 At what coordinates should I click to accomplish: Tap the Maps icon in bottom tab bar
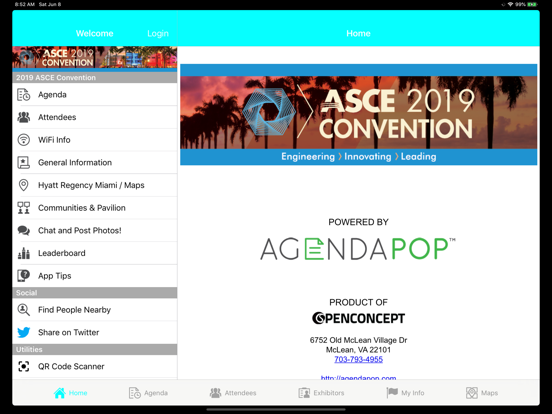point(472,393)
